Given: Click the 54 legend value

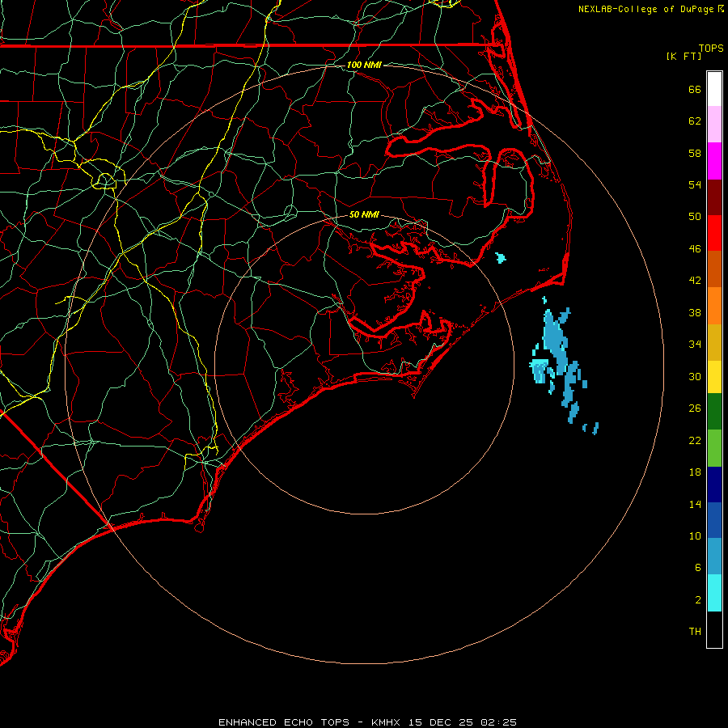Looking at the screenshot, I should pos(695,184).
